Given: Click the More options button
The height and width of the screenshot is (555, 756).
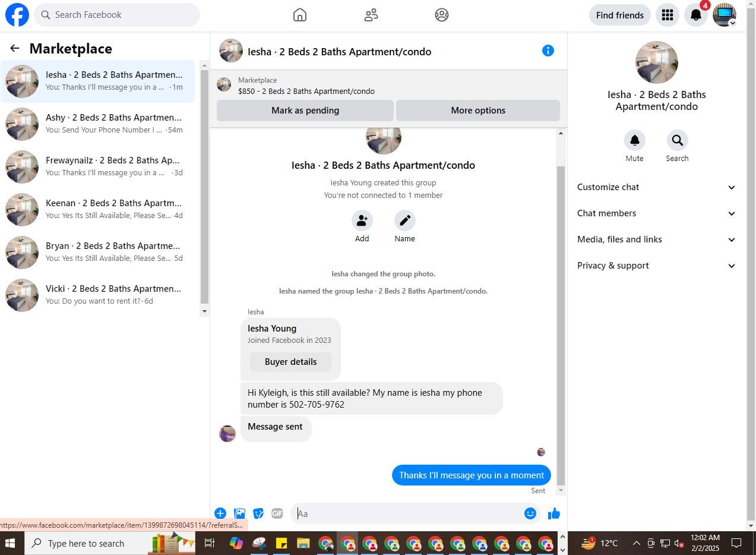Looking at the screenshot, I should click(478, 111).
